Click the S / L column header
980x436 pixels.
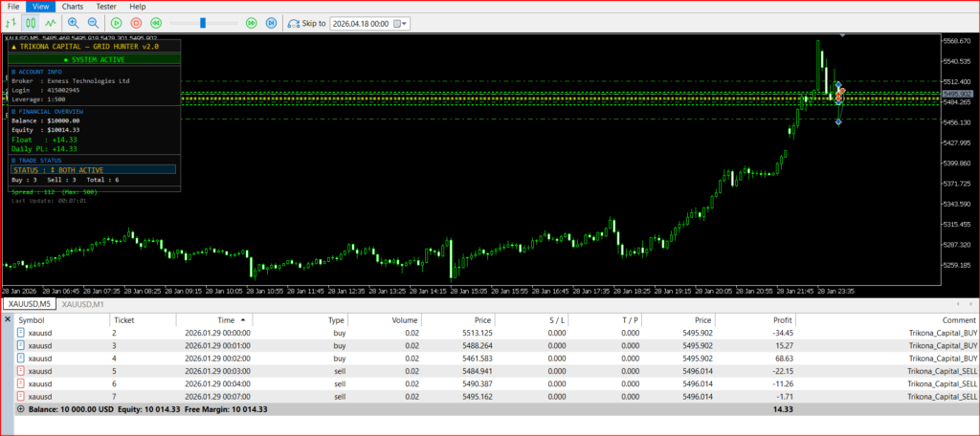pos(531,319)
